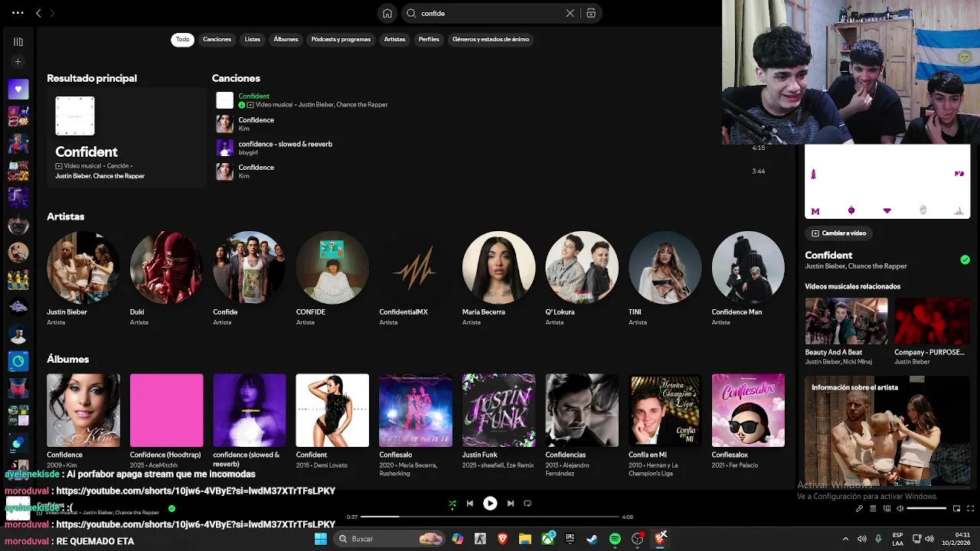The width and height of the screenshot is (980, 551).
Task: Expand the Your Library sidebar
Action: click(18, 42)
